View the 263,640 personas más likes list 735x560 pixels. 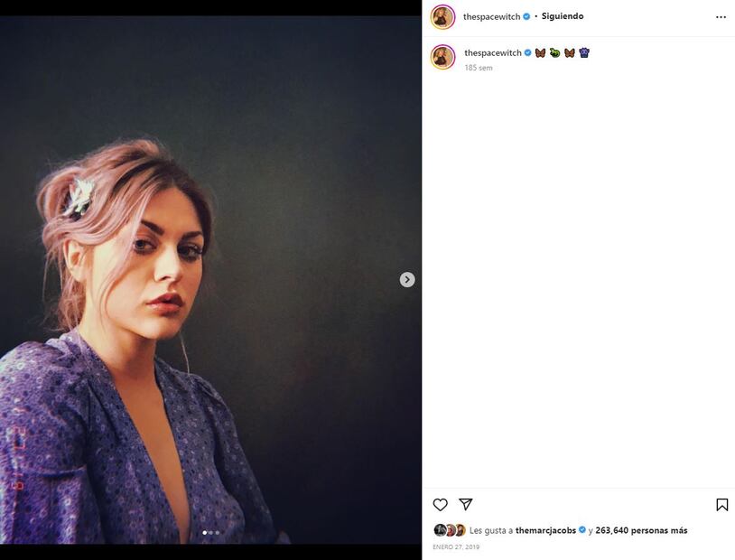[641, 530]
